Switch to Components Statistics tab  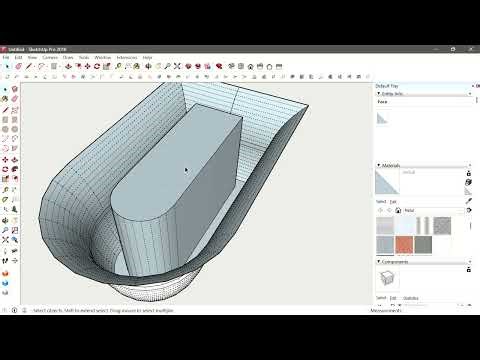point(411,298)
